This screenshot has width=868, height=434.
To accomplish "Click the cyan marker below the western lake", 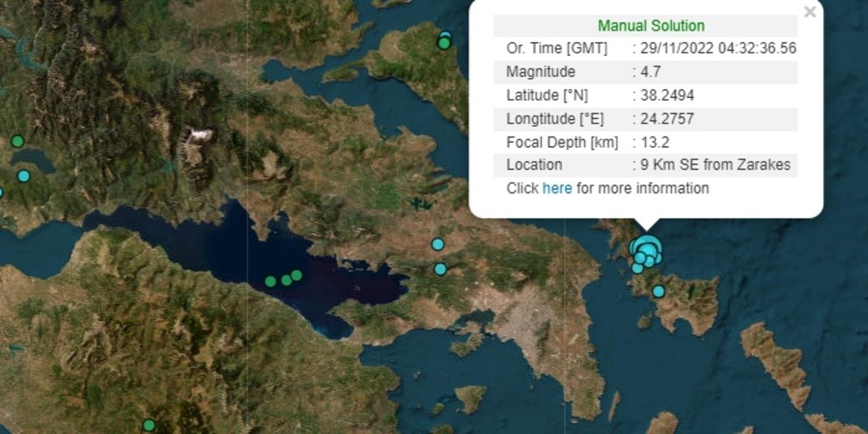I will (x=24, y=176).
